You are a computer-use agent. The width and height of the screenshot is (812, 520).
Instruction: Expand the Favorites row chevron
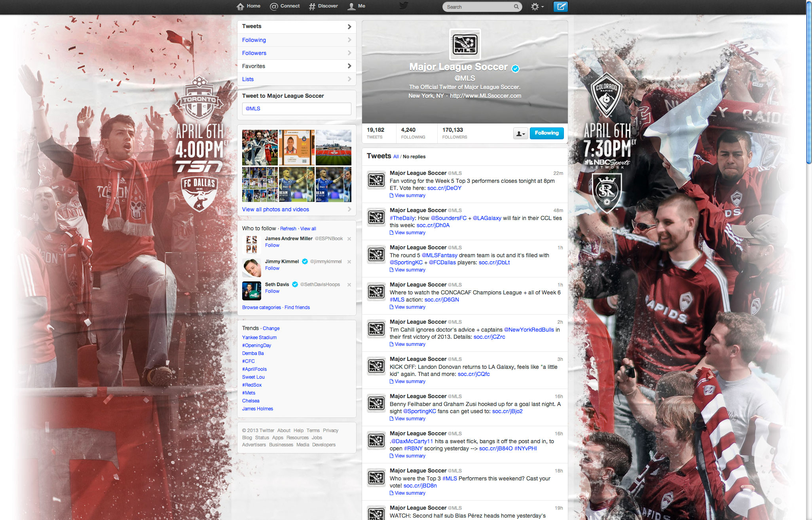349,66
